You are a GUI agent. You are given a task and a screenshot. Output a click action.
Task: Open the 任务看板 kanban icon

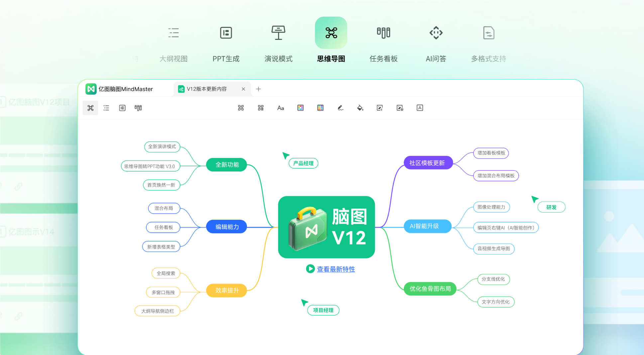tap(383, 33)
